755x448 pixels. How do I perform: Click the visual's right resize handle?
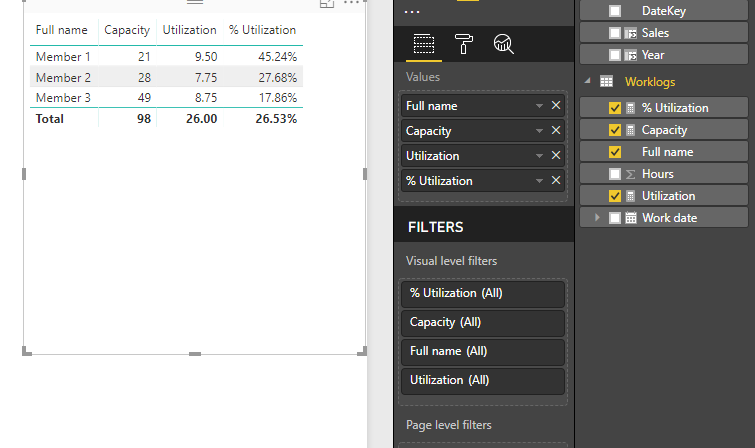(x=365, y=174)
